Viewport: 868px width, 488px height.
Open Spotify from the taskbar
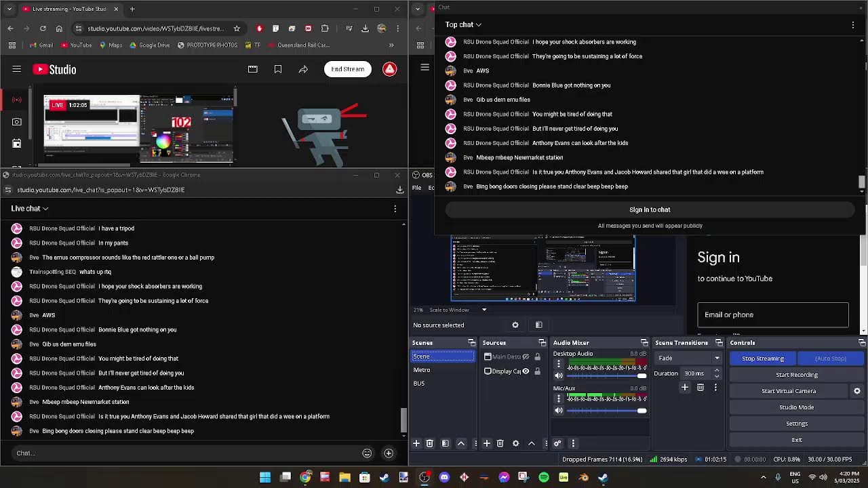click(544, 478)
